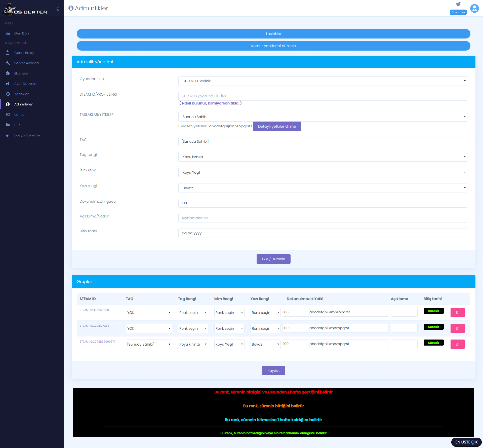Open Koyu Yeşil dropdown in groups table

229,344
